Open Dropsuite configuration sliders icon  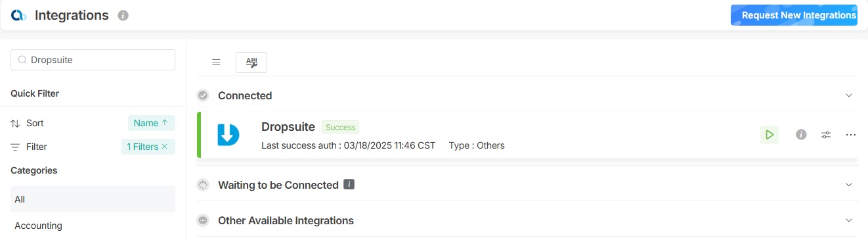826,135
